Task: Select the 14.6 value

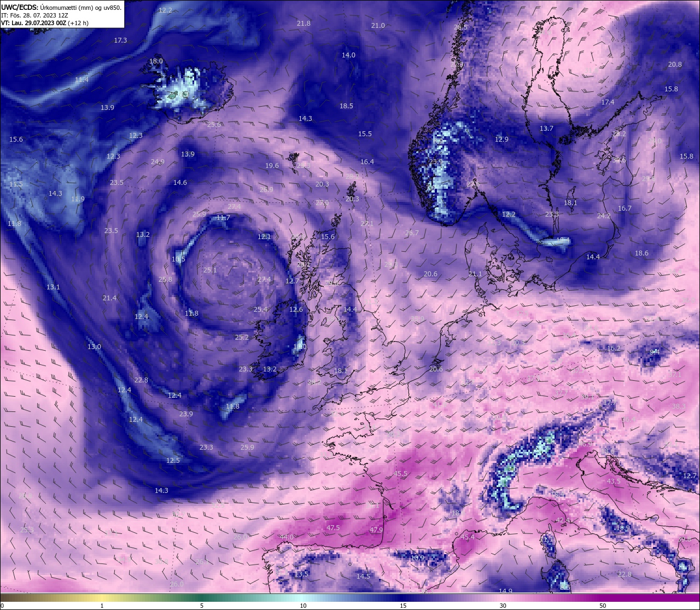Action: pos(180,183)
